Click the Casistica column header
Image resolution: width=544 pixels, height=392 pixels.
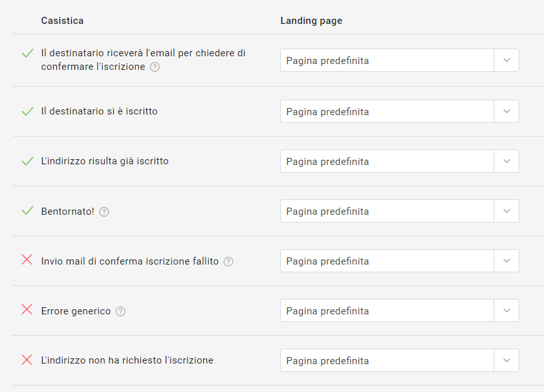62,21
